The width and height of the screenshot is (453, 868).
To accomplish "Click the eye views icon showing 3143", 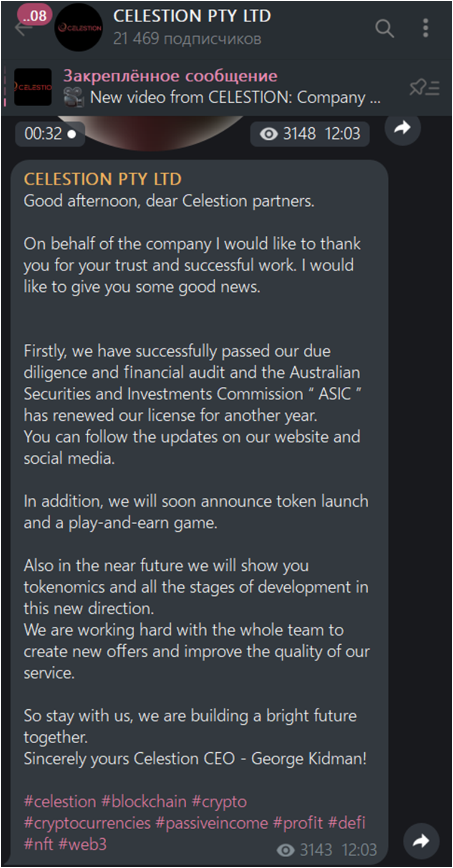I will click(287, 849).
